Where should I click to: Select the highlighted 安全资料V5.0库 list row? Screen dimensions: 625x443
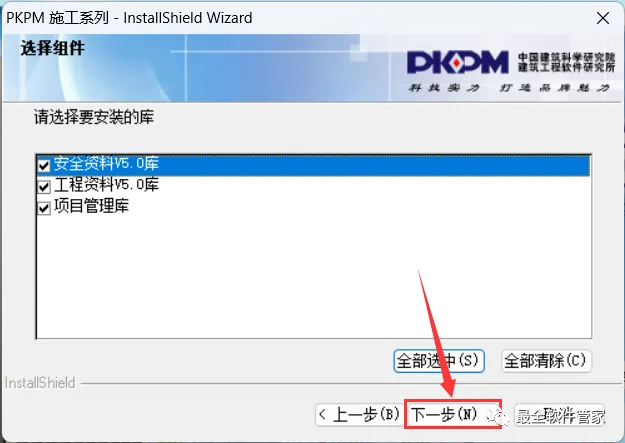coord(313,165)
